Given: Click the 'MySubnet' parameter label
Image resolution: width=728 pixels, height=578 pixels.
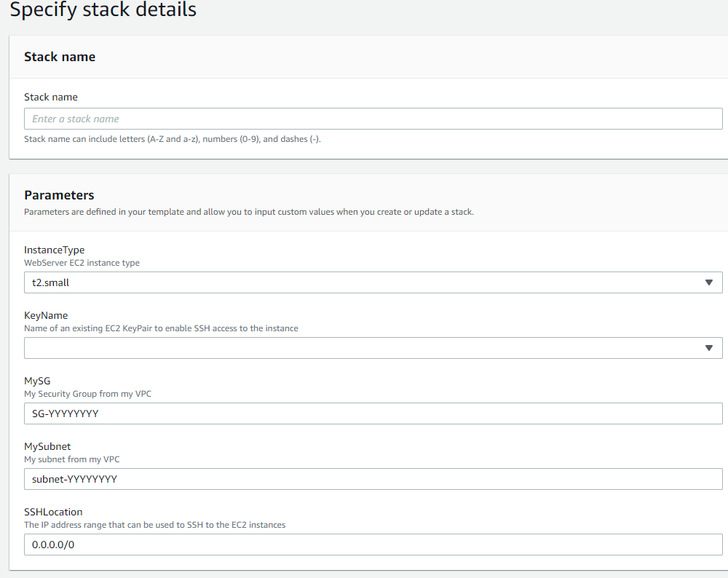Looking at the screenshot, I should click(47, 446).
